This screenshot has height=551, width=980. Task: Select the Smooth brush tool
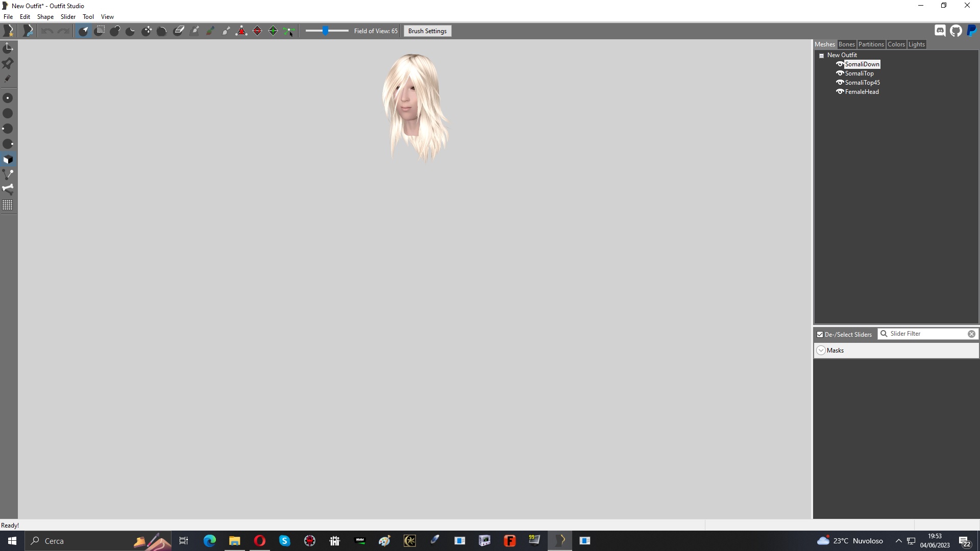tap(162, 31)
